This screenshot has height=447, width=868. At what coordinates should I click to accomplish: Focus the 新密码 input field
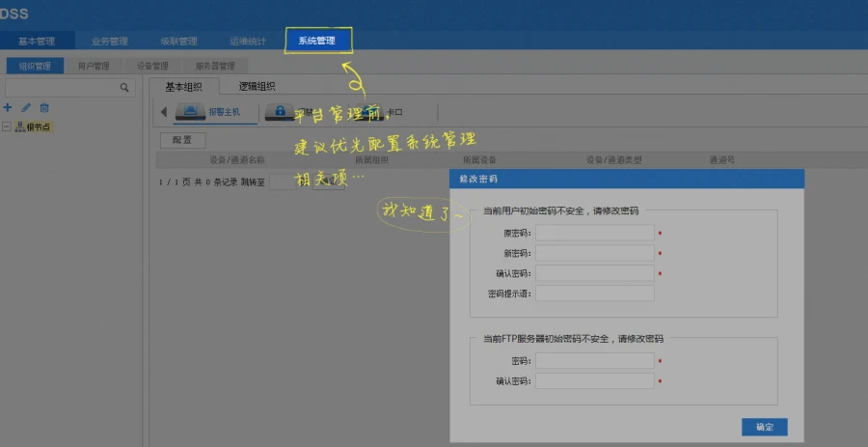(594, 253)
